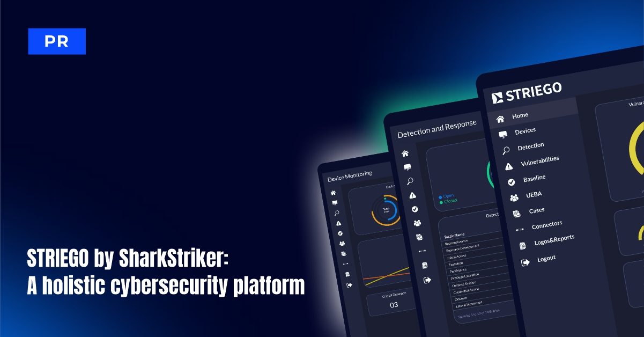Click the logout icon in Device Monitoring panel
The image size is (644, 337).
[x=350, y=285]
